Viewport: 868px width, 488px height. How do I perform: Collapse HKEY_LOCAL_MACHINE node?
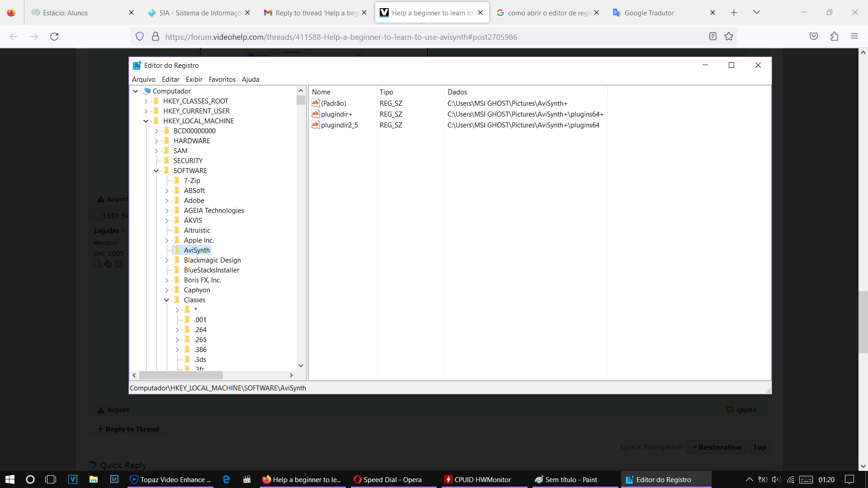click(x=146, y=121)
